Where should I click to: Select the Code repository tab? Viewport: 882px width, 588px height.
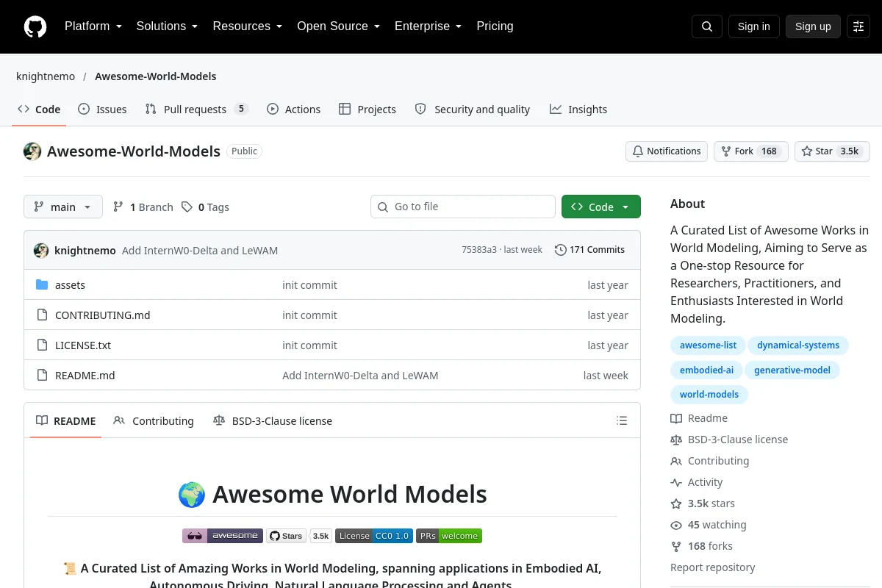(39, 110)
